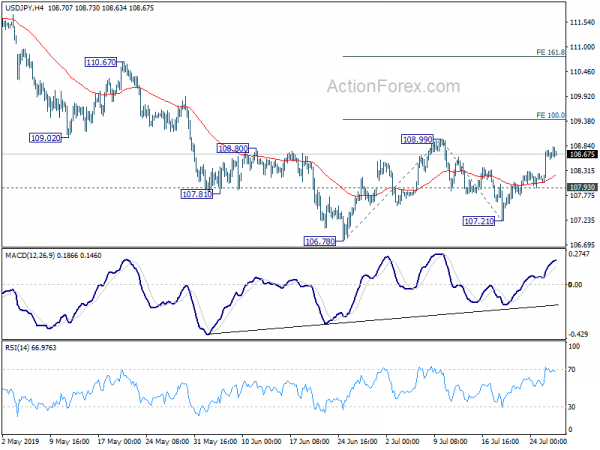Click the 111.000 price axis value

click(582, 47)
